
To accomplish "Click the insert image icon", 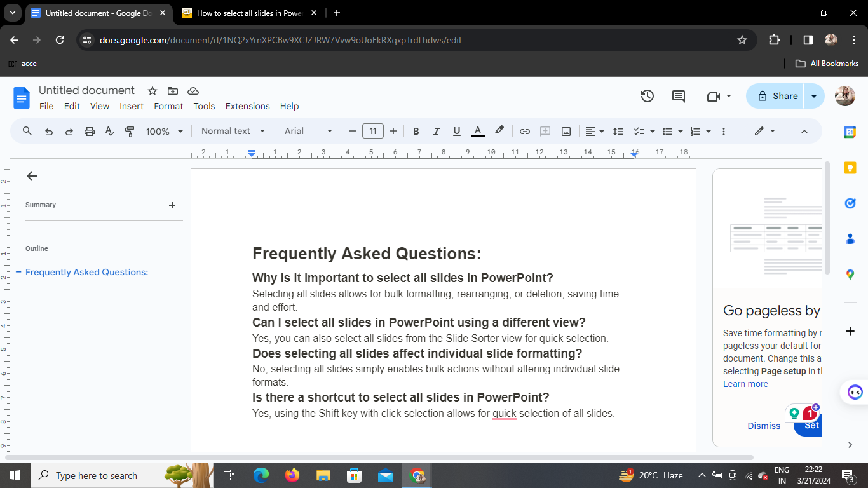I will 566,132.
